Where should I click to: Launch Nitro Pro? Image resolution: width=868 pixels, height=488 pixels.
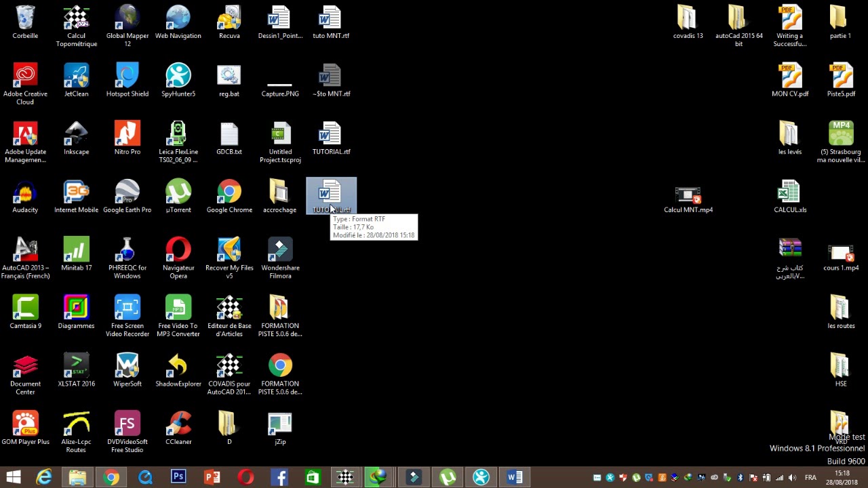[x=127, y=138]
